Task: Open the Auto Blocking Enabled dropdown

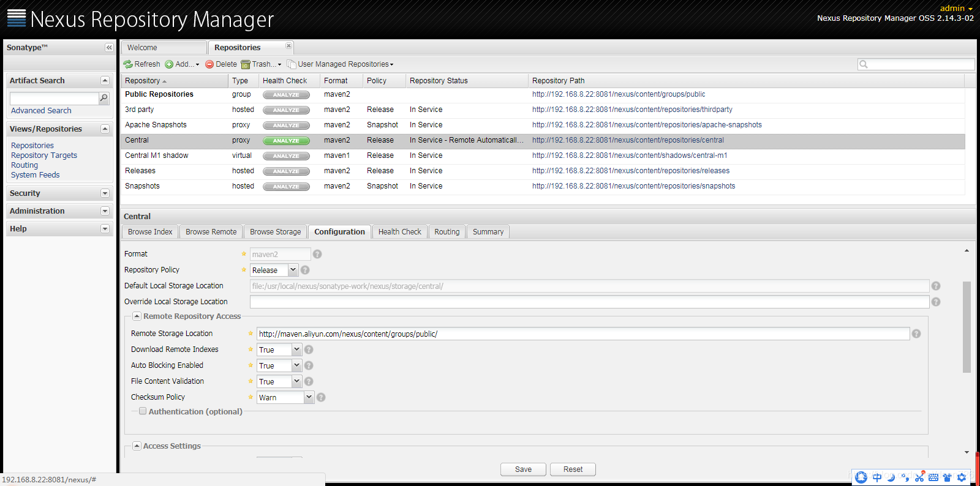Action: [296, 365]
